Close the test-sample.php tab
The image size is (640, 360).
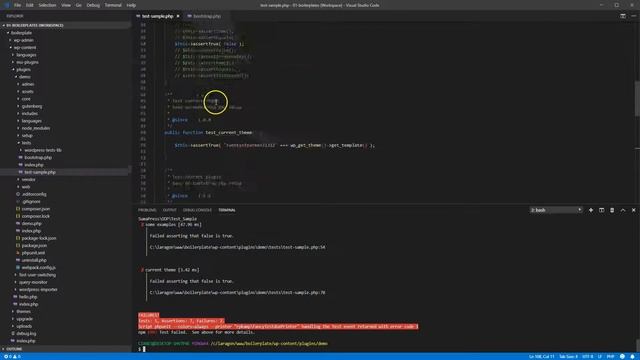tap(178, 16)
